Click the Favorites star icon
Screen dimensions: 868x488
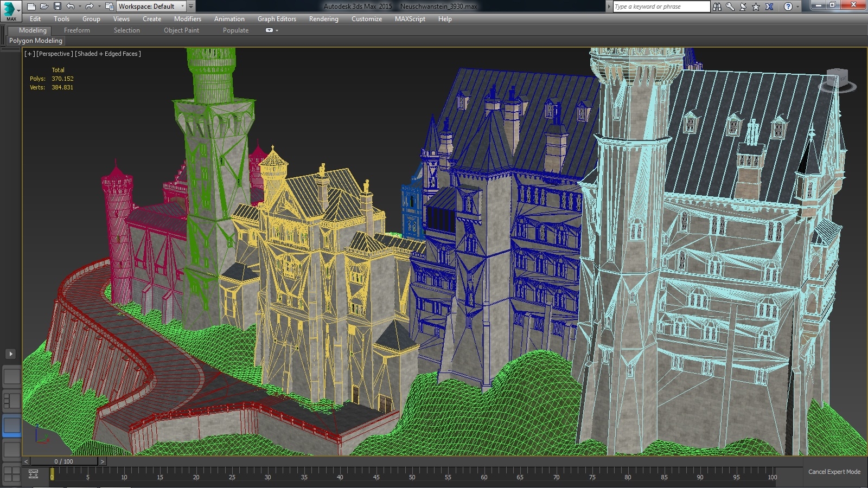point(756,6)
